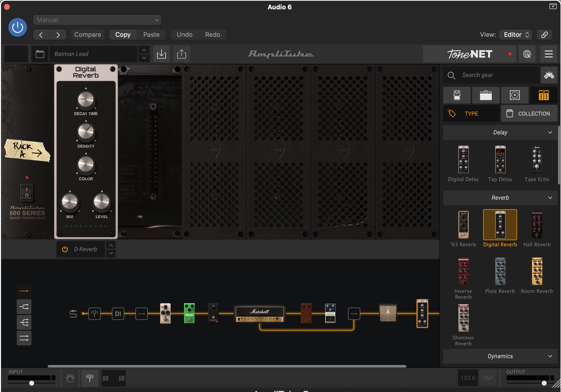This screenshot has width=561, height=392.
Task: Click D-Reverb model down chevron
Action: [111, 253]
